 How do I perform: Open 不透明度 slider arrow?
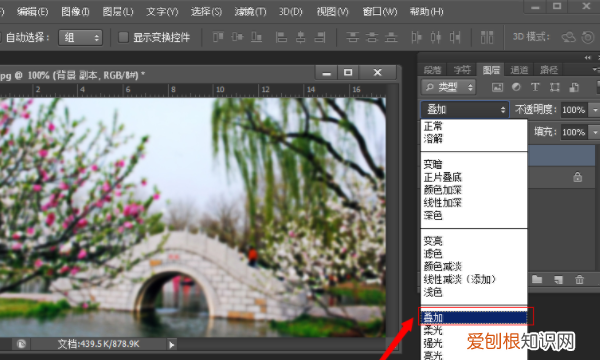[x=594, y=110]
